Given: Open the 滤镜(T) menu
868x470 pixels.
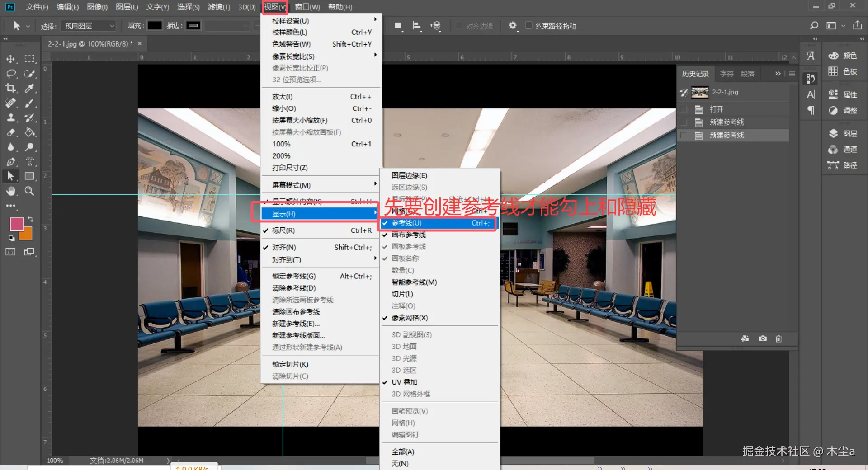Looking at the screenshot, I should (219, 7).
